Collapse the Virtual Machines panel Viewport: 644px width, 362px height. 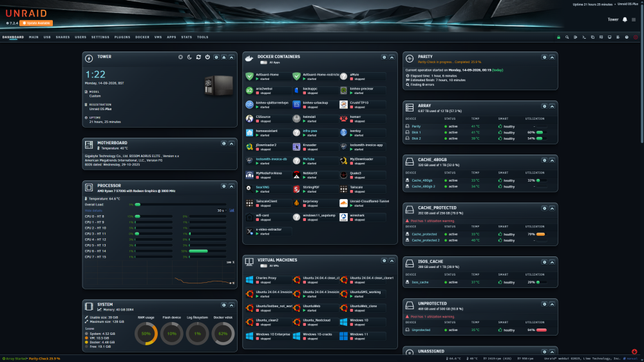coord(392,260)
